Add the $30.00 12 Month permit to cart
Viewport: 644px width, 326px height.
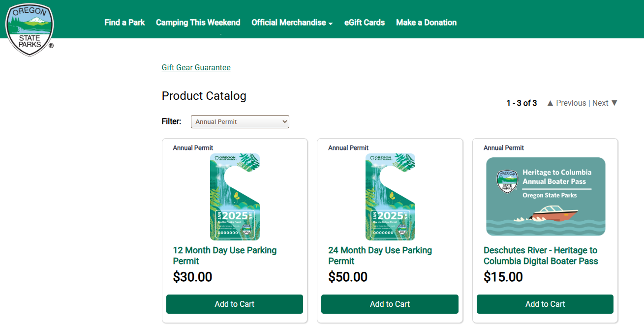[x=235, y=304]
